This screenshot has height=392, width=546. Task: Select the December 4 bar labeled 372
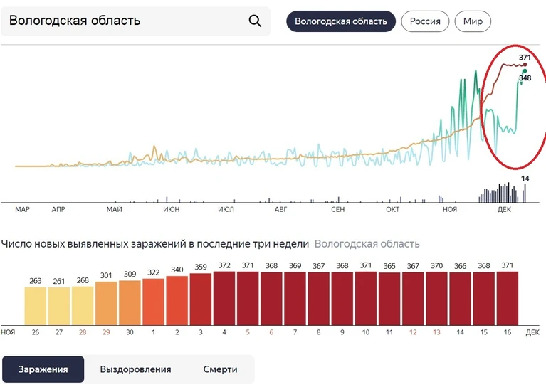click(x=224, y=298)
